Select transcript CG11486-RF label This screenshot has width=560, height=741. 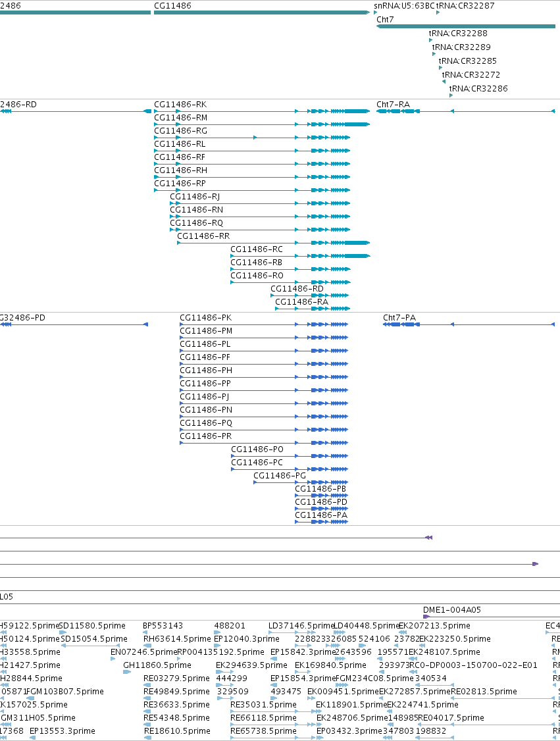pos(180,157)
